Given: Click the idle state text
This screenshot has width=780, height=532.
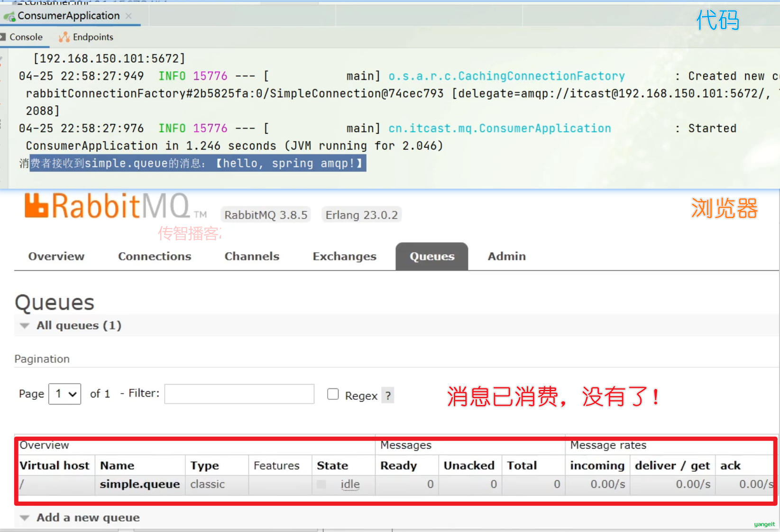Looking at the screenshot, I should pyautogui.click(x=350, y=484).
